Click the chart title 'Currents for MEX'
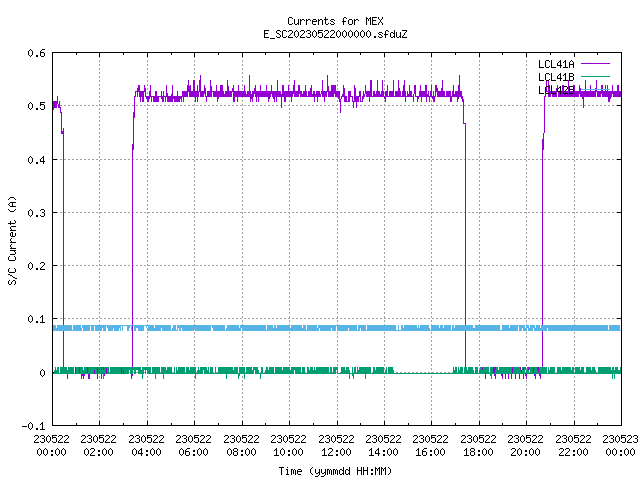This screenshot has width=640, height=480. coord(335,21)
